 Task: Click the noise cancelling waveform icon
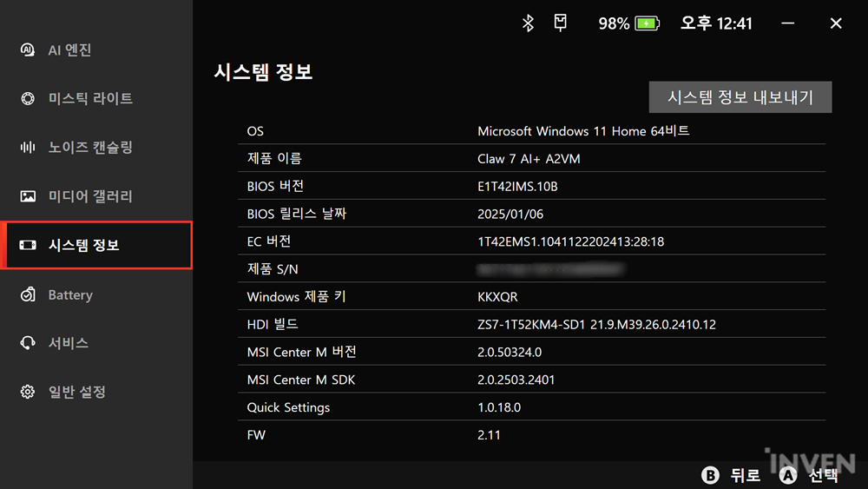tap(27, 148)
